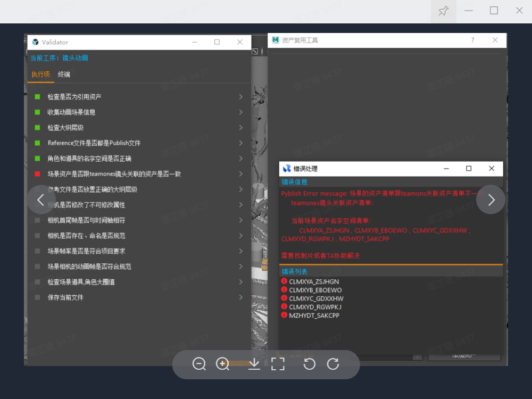This screenshot has width=532, height=399.
Task: Click error icon beside CLMXYC_GDXXHW
Action: click(x=284, y=298)
